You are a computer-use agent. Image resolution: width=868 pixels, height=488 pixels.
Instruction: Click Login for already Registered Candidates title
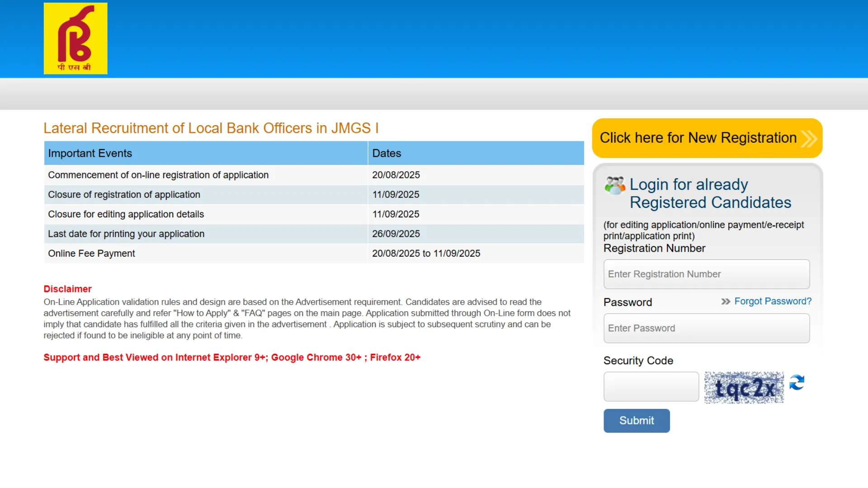[x=710, y=193]
